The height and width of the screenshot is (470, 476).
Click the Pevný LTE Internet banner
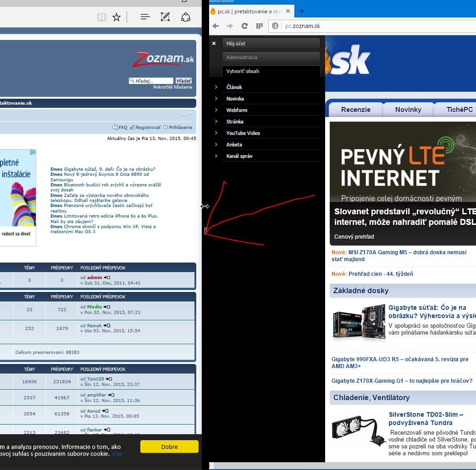(x=403, y=184)
